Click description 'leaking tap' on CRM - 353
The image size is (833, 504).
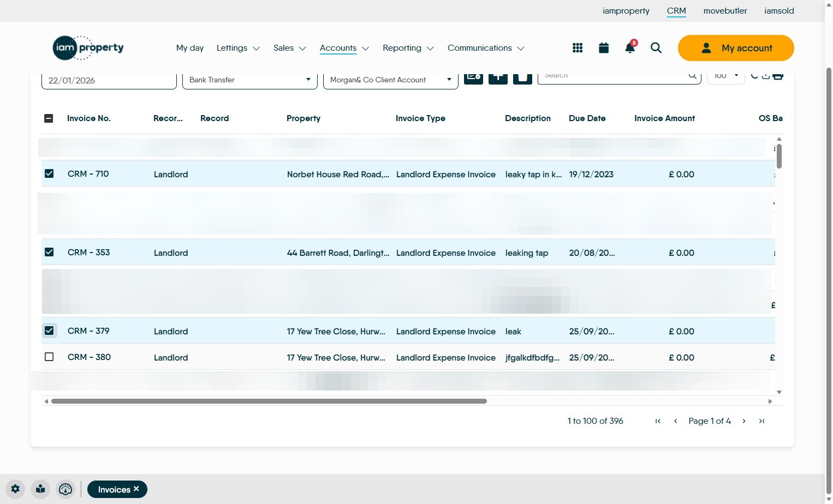tap(527, 253)
